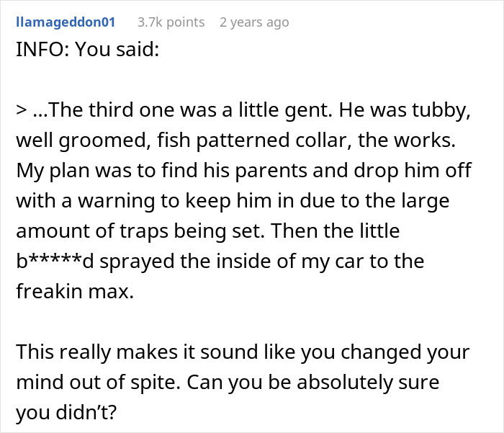The image size is (504, 433).
Task: Click the words absolutely sure
Action: (368, 383)
